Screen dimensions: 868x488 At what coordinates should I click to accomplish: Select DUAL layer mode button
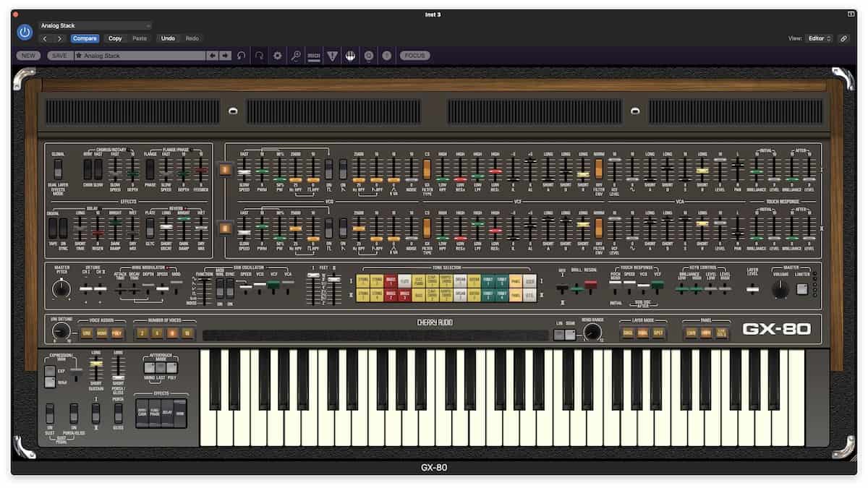643,333
